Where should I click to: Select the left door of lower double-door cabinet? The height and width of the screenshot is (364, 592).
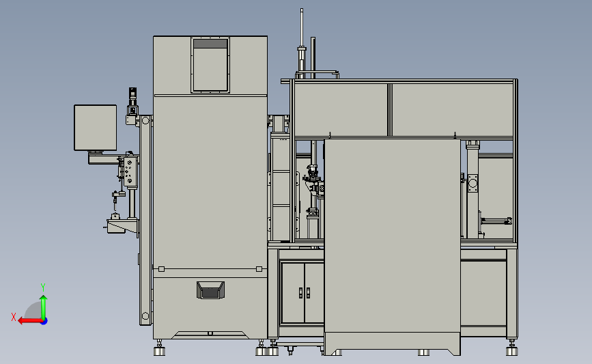coord(293,293)
